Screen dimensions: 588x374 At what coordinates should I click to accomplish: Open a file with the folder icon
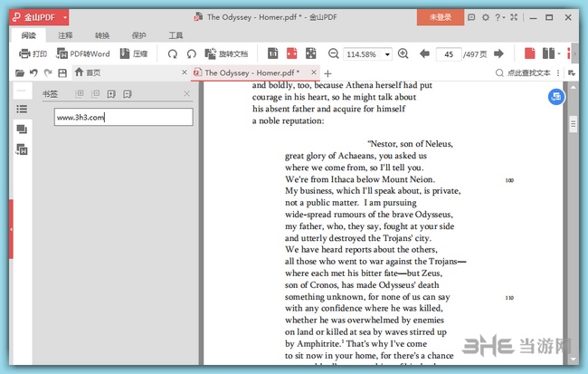click(x=20, y=72)
